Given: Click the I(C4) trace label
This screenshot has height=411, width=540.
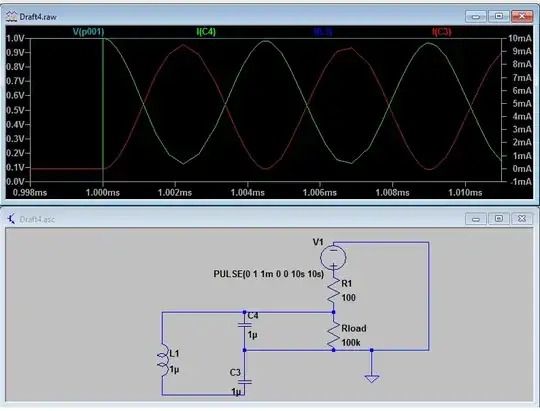Looking at the screenshot, I should 206,32.
